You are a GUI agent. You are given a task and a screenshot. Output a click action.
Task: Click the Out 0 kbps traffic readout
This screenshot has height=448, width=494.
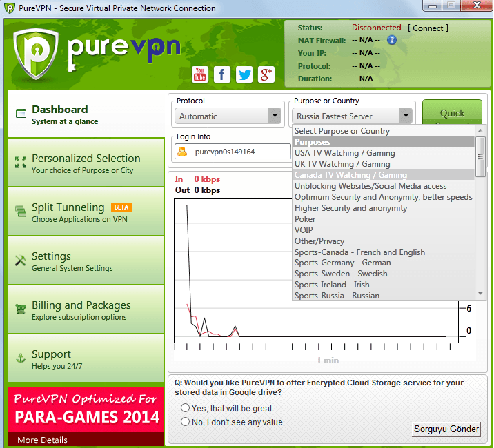(197, 190)
